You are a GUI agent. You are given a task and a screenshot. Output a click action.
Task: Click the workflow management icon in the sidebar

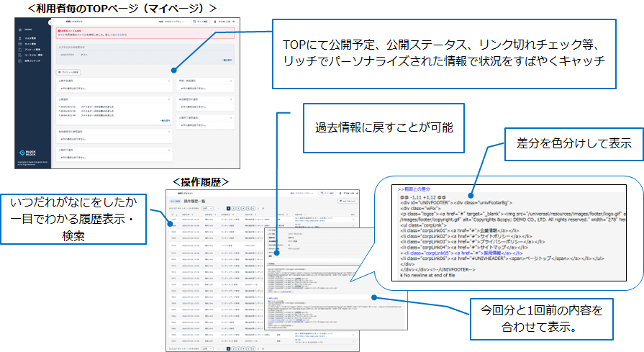(x=21, y=55)
